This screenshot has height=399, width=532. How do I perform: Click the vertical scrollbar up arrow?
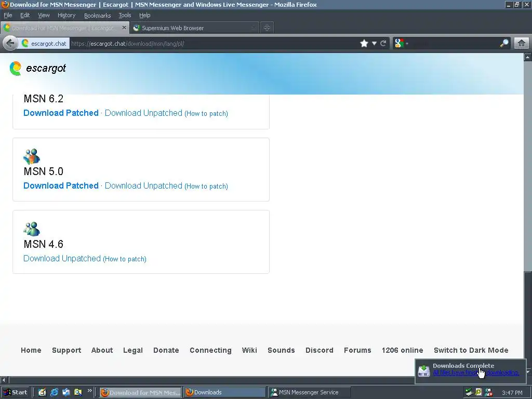[x=528, y=57]
